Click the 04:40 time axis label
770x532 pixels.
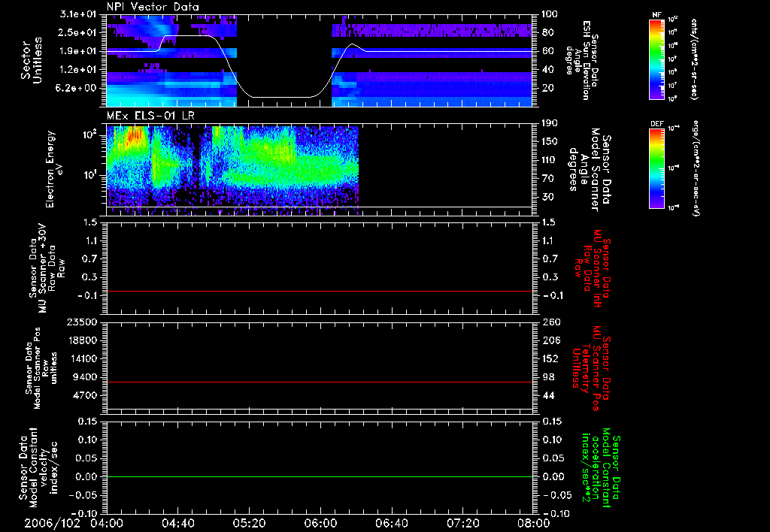177,523
